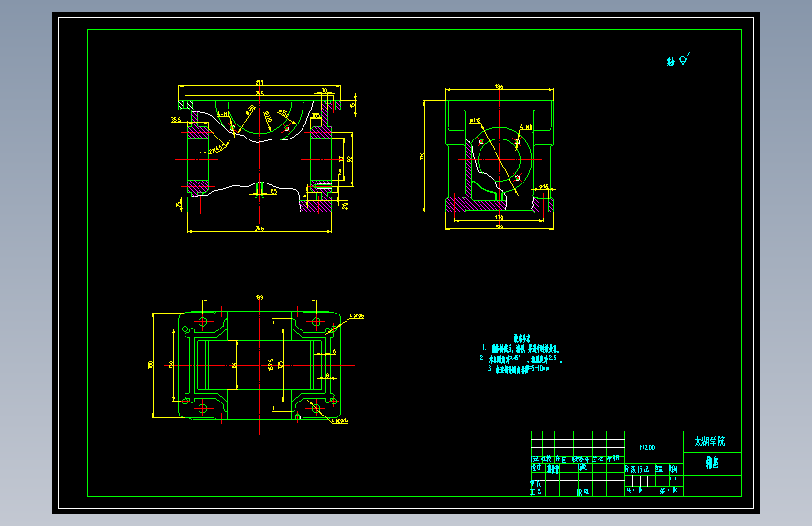Click the 0.5 dimension at the front view rib
The width and height of the screenshot is (812, 526).
[273, 192]
